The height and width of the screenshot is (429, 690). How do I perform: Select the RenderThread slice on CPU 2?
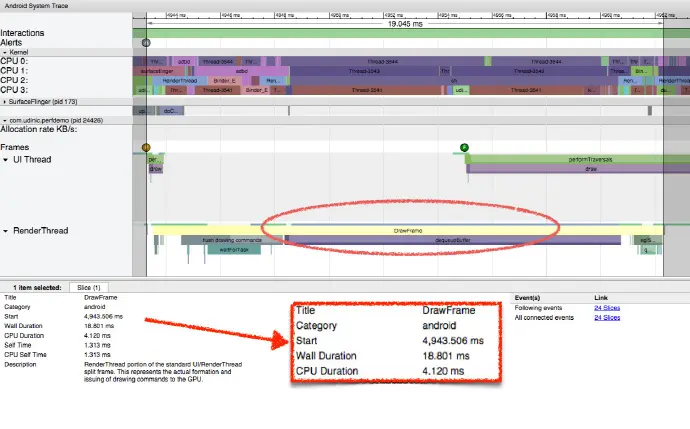click(180, 81)
